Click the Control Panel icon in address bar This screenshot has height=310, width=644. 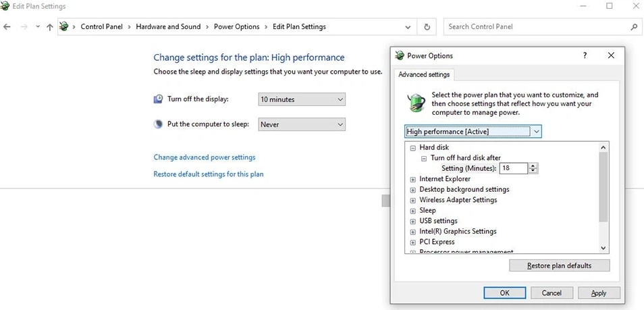pos(63,27)
